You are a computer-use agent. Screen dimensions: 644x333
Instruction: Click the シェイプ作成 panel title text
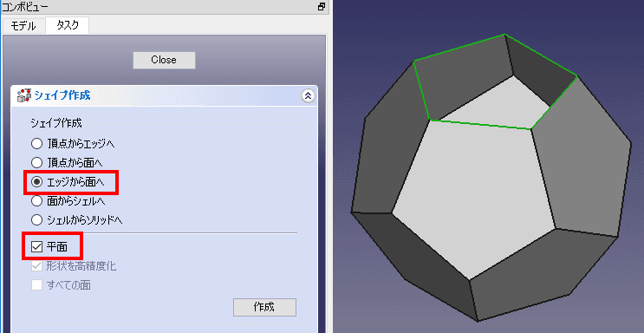(62, 95)
